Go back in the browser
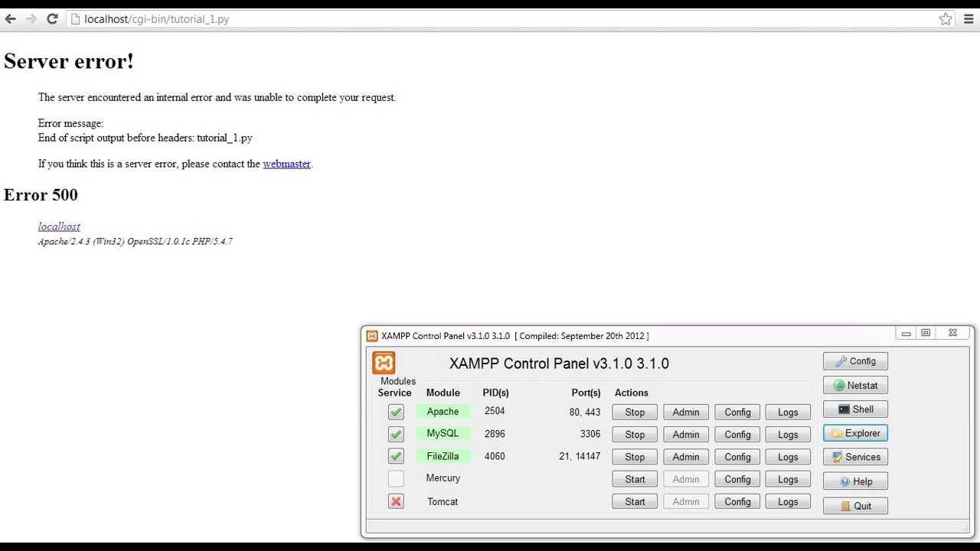The width and height of the screenshot is (980, 551). pos(10,19)
